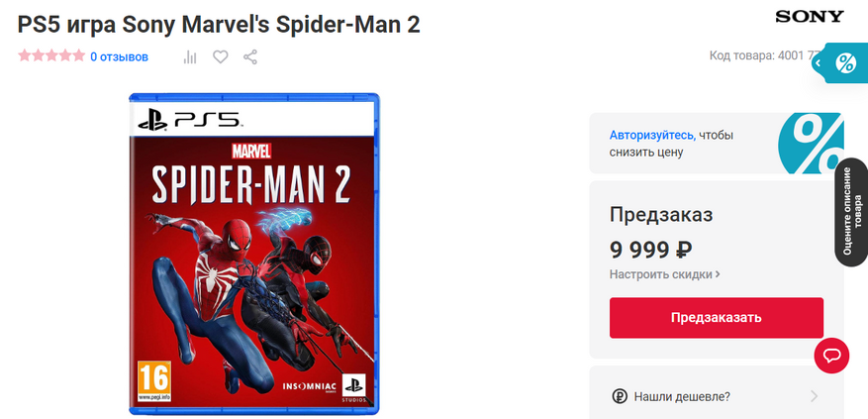
Task: Click the ruble icon beside Нашли дешевле
Action: [x=620, y=397]
